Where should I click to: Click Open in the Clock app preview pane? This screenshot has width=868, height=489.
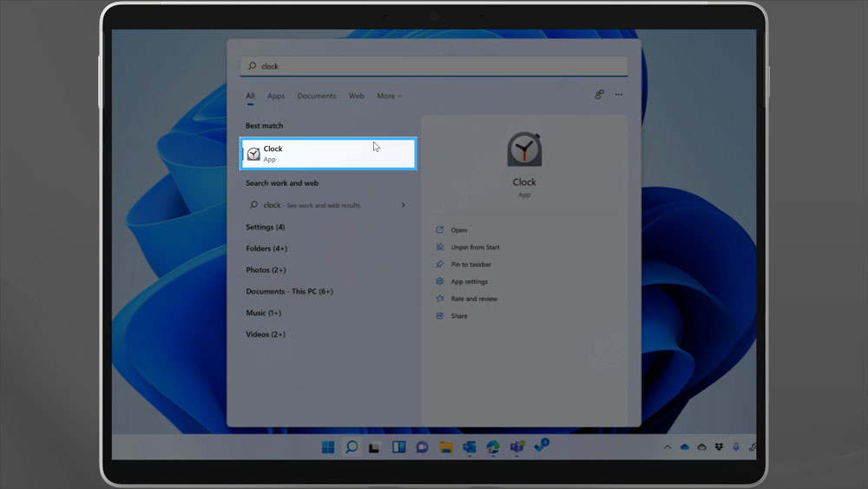[x=458, y=230]
